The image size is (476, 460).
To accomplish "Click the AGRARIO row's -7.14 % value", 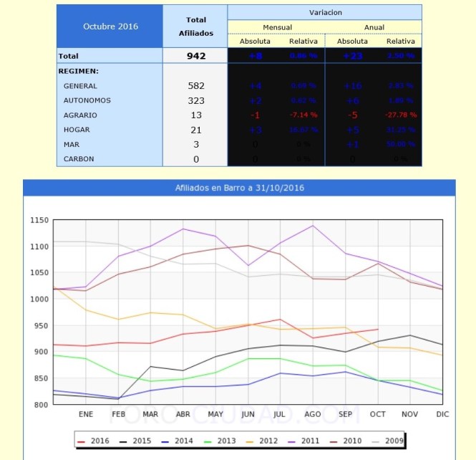I will click(303, 115).
